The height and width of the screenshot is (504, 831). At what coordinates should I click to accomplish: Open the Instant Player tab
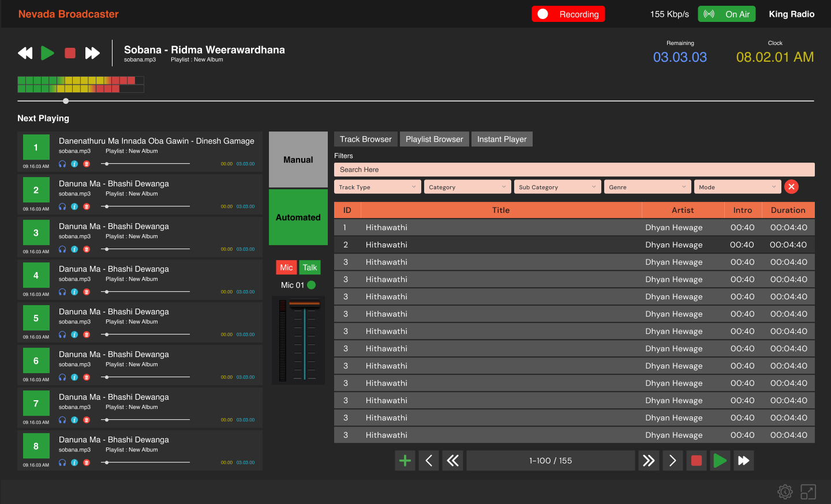pos(501,138)
